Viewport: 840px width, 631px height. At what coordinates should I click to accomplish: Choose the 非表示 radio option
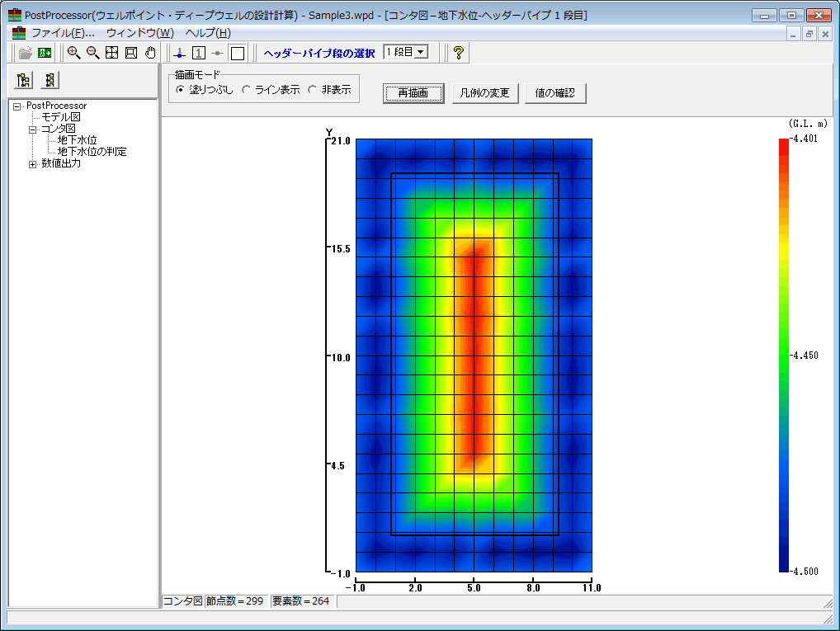312,90
